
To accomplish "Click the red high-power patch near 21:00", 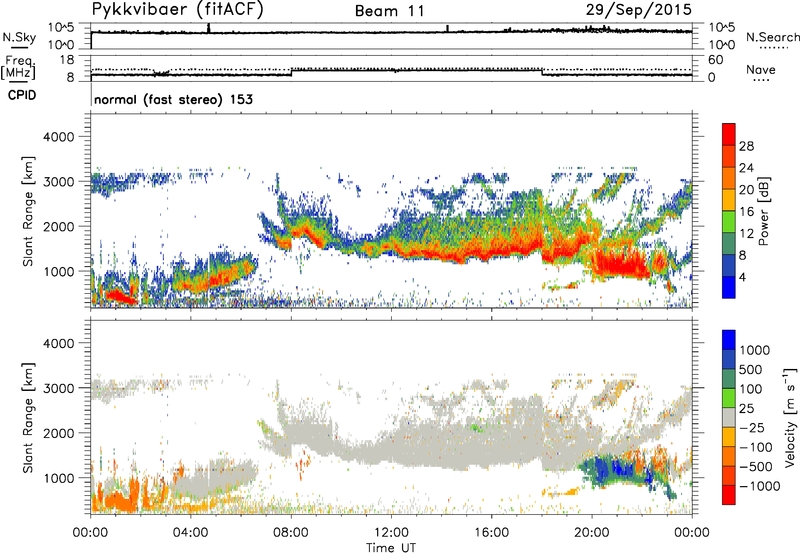I will click(x=620, y=264).
